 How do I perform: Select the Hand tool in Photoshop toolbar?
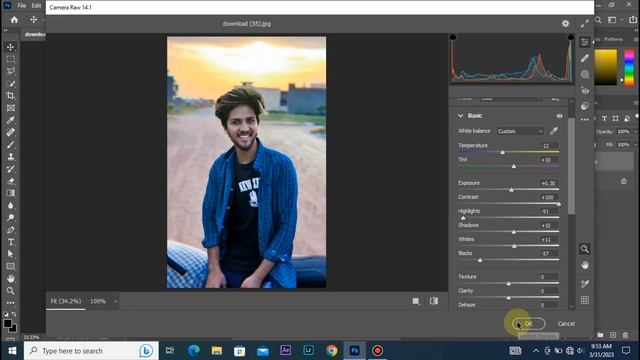coord(11,278)
